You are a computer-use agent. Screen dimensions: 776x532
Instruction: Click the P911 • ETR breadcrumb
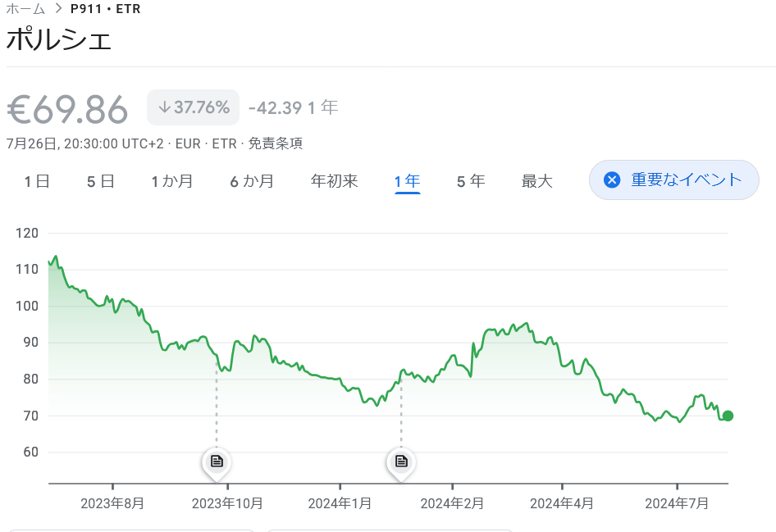[x=105, y=9]
